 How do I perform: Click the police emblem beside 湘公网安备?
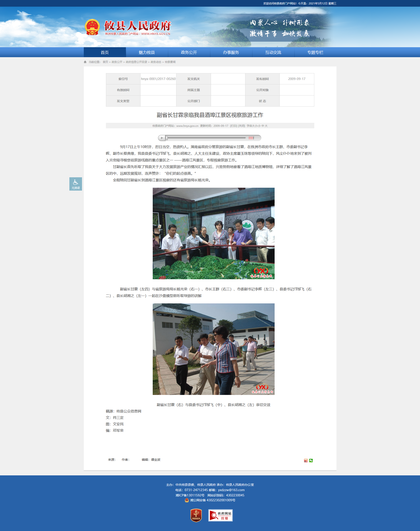coord(187,500)
